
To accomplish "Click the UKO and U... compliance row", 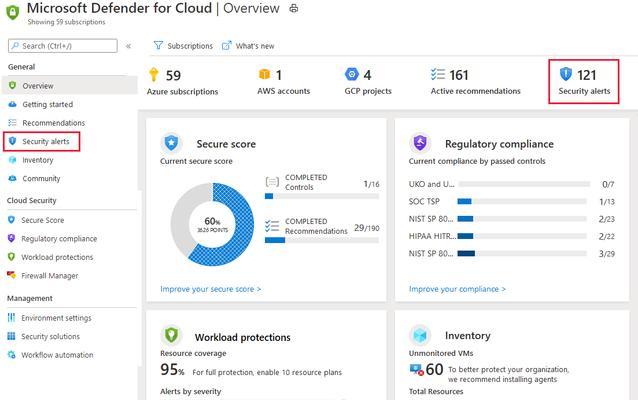I will [512, 184].
